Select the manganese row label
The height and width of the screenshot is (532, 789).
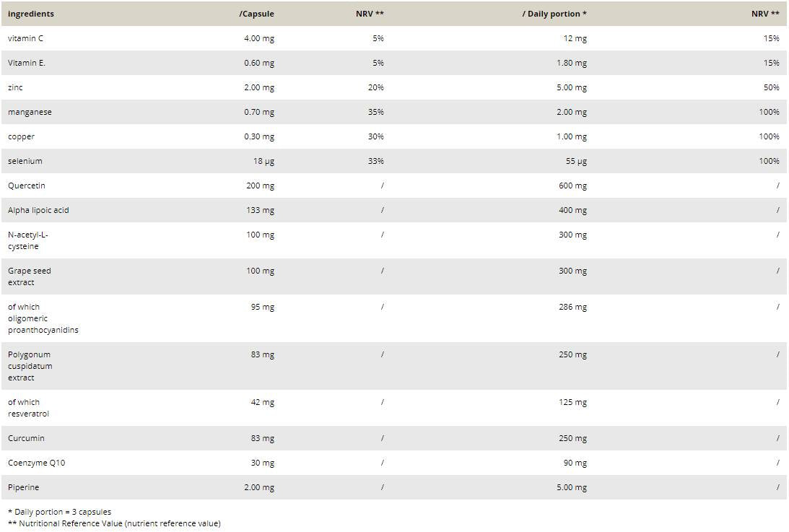coord(30,112)
